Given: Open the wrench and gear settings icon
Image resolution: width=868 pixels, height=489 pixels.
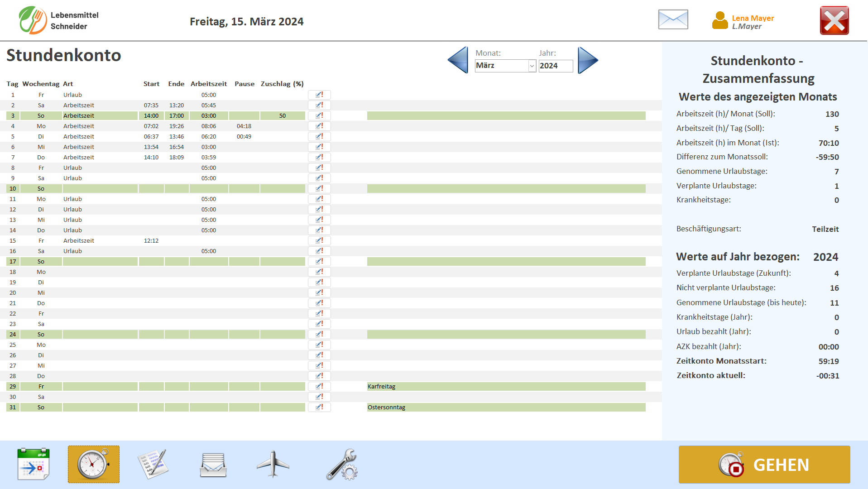Looking at the screenshot, I should click(342, 464).
